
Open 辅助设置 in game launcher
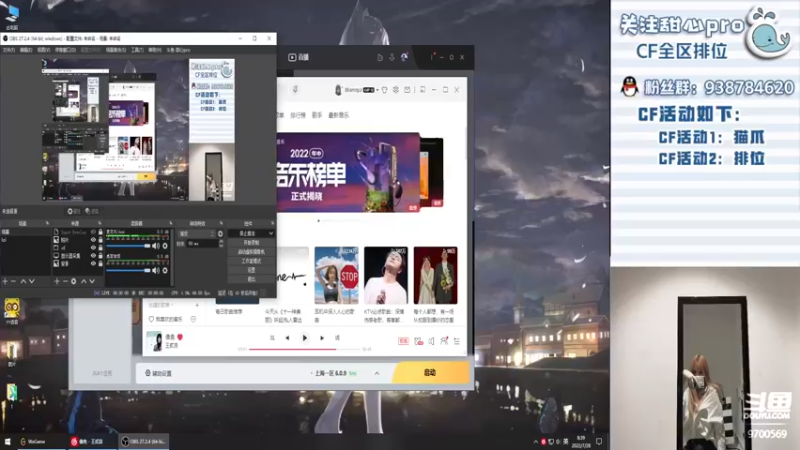point(158,373)
